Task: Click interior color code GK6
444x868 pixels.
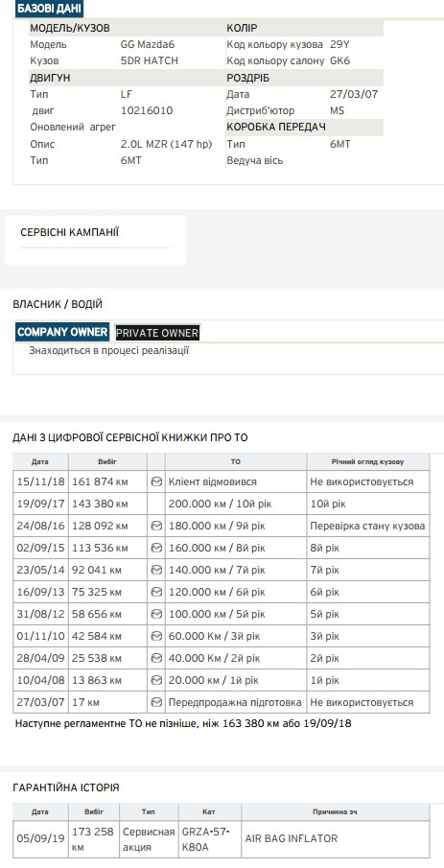Action: (x=339, y=60)
